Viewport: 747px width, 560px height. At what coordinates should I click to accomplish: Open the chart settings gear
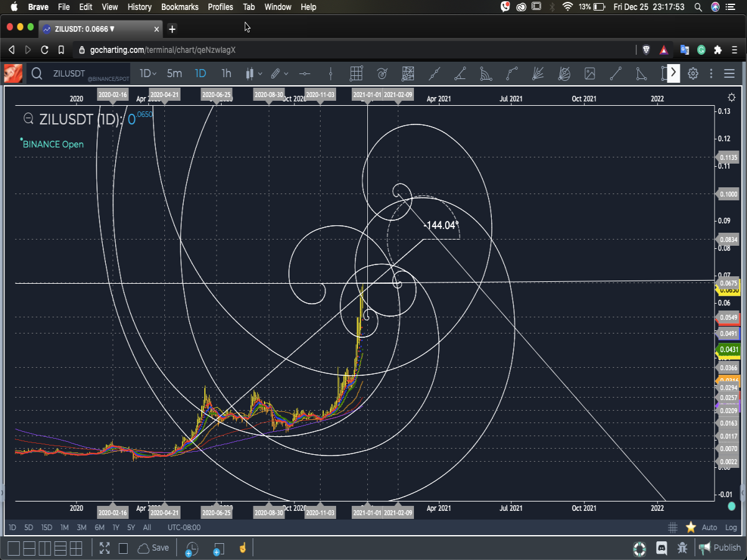click(x=693, y=73)
